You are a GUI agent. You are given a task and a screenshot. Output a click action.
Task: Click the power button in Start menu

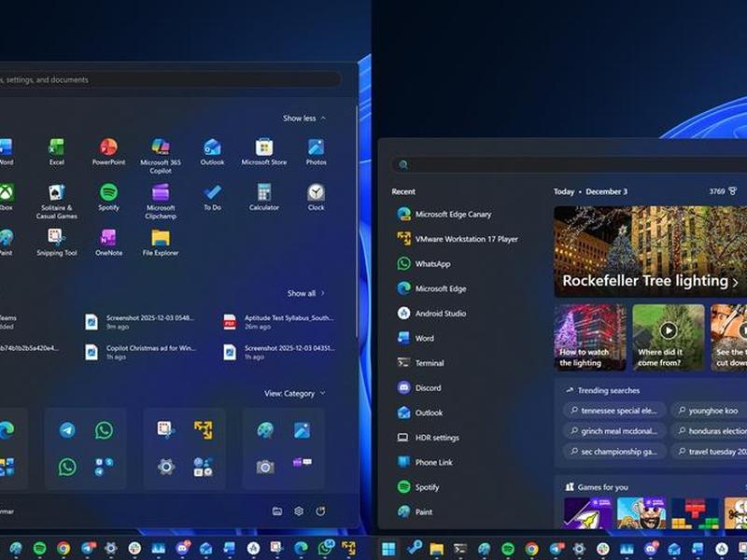coord(320,511)
